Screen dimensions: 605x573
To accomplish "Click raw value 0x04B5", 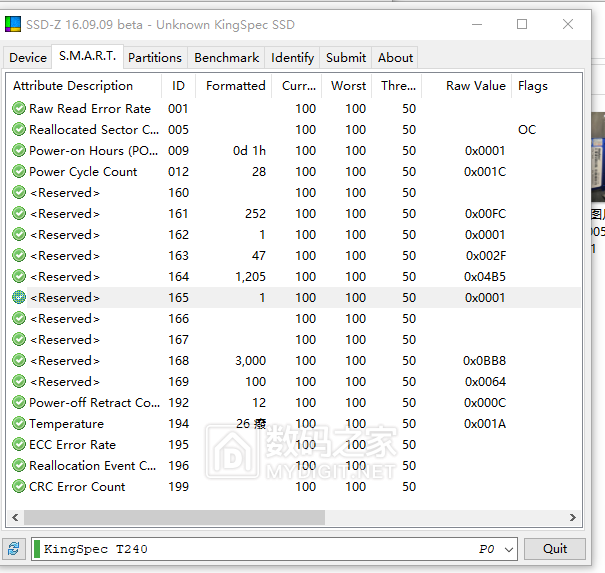I will (x=485, y=276).
